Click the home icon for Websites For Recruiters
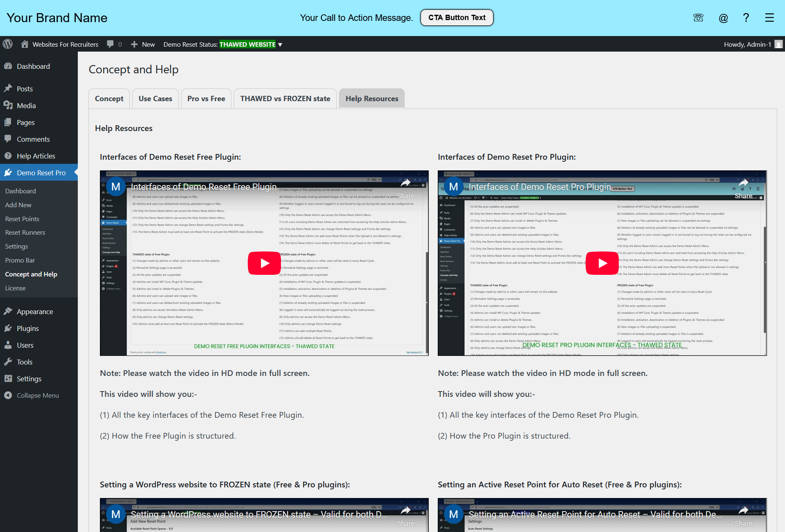The width and height of the screenshot is (785, 532). click(25, 44)
